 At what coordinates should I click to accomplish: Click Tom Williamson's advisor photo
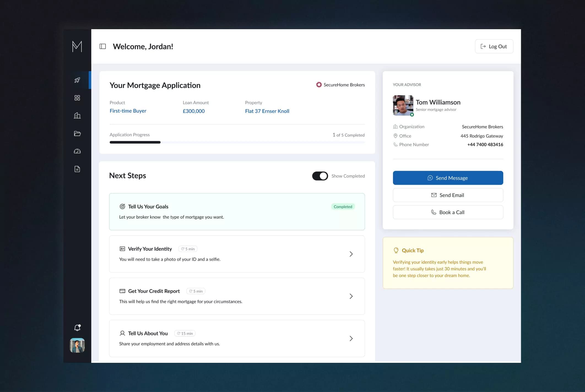403,105
